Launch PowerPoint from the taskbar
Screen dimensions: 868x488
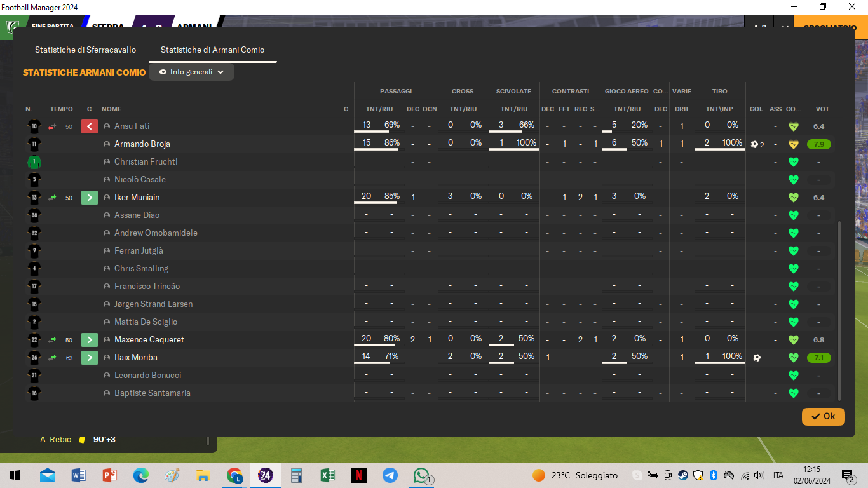110,475
